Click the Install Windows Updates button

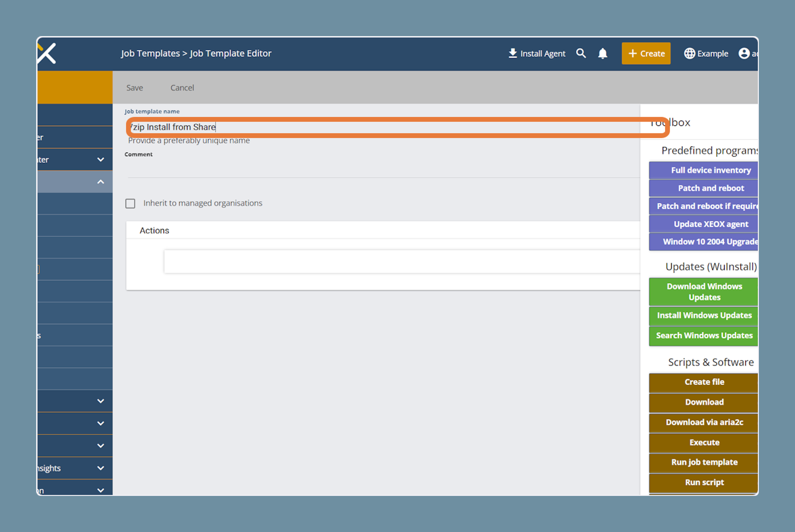click(703, 316)
